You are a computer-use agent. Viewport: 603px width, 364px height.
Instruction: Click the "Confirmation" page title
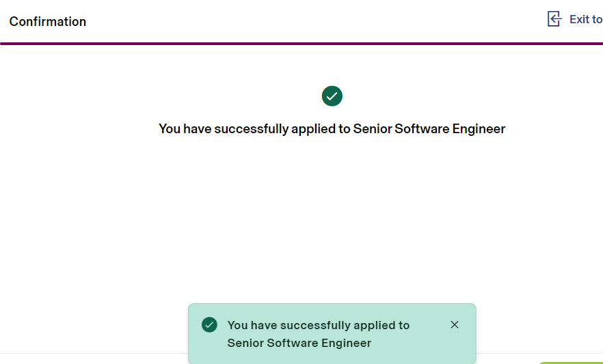(48, 22)
